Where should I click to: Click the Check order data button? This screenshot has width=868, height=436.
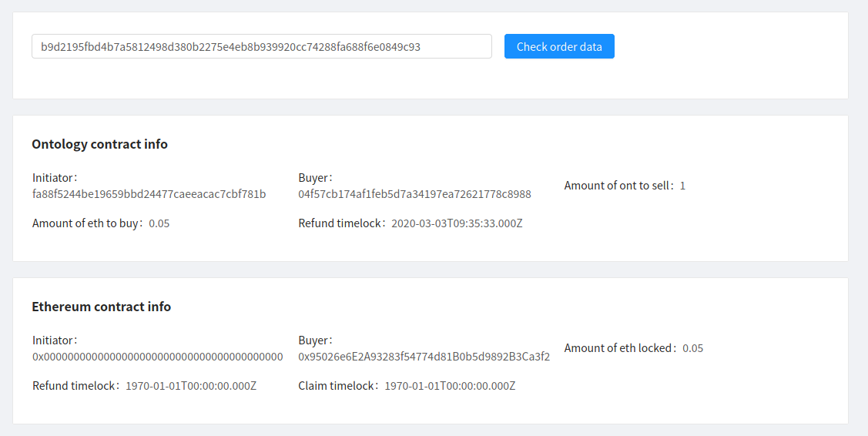559,46
